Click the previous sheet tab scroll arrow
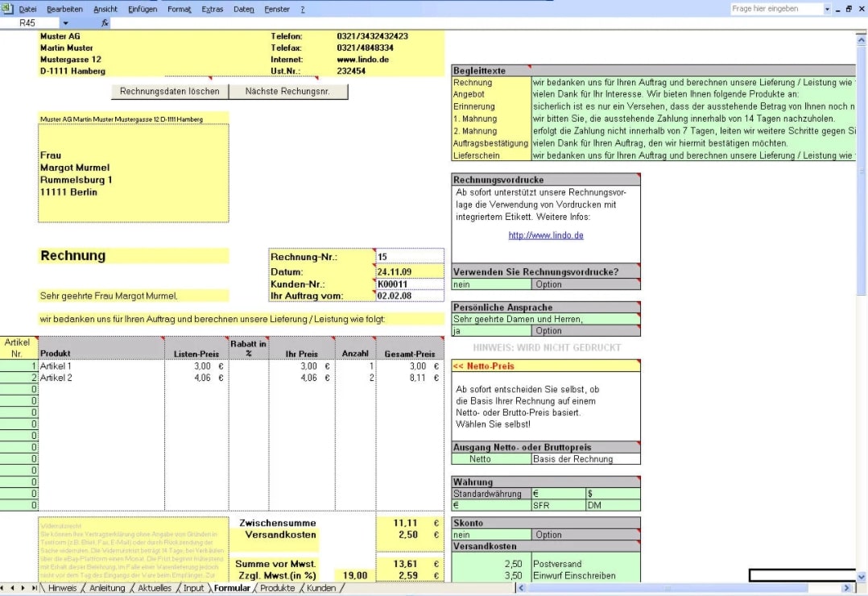The image size is (868, 596). point(12,588)
